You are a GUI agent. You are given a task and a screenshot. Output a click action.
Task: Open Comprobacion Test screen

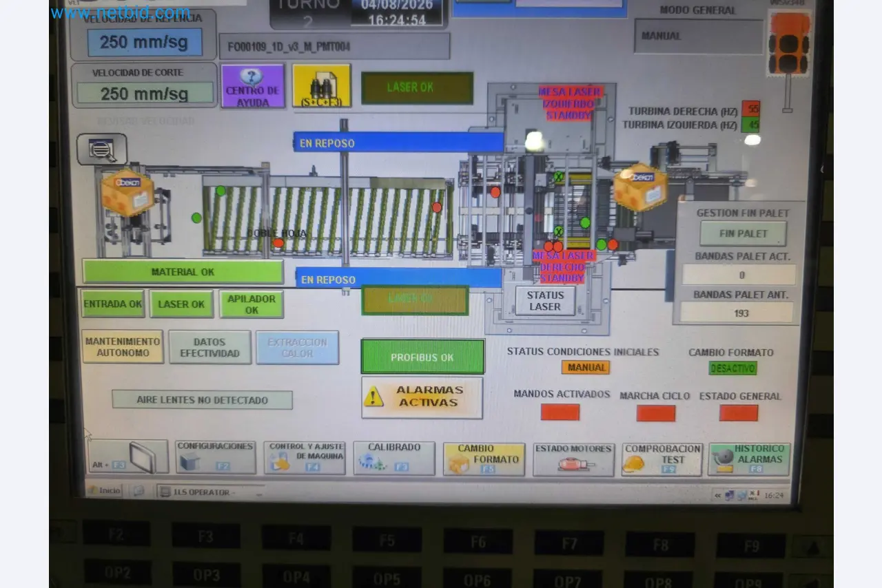click(x=662, y=459)
